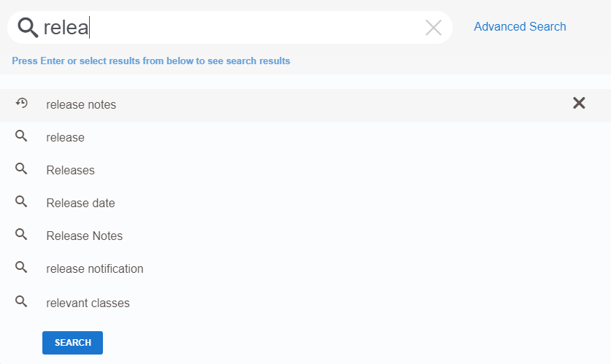Click the search icon beside 'release'
Viewport: 611px width, 364px height.
21,136
